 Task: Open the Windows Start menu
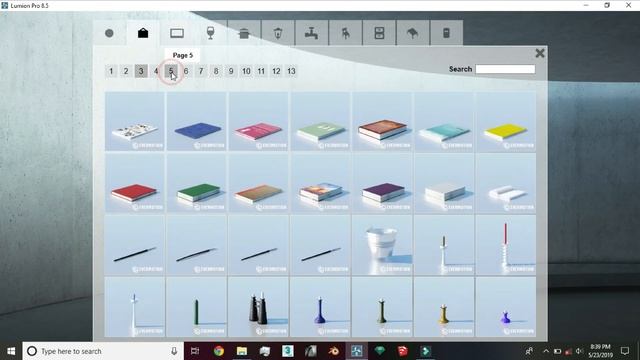pos(11,351)
